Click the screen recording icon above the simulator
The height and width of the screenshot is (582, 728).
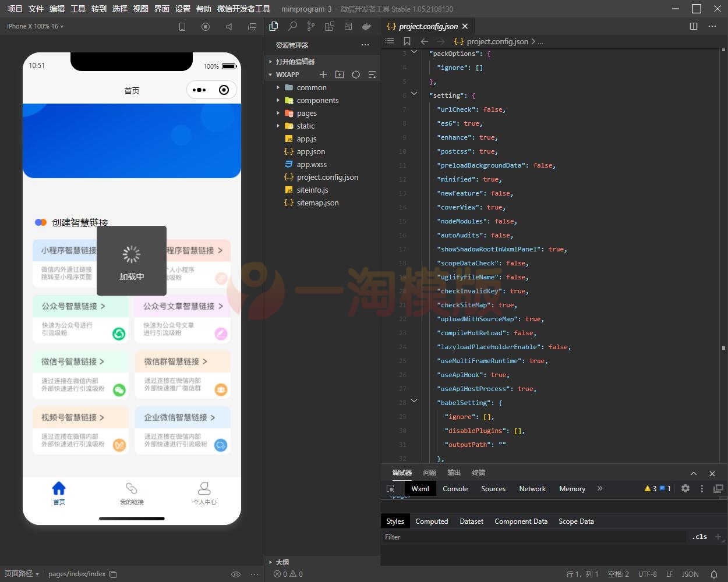205,27
